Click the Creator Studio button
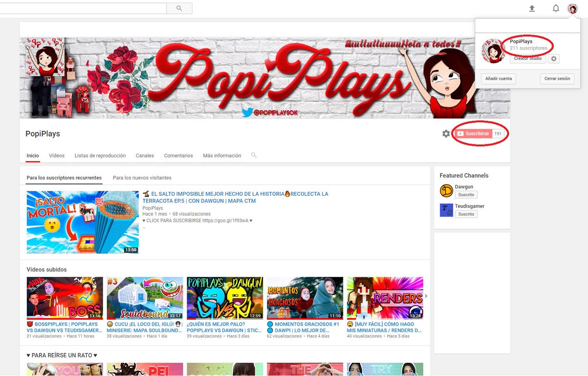This screenshot has width=588, height=376. point(528,58)
